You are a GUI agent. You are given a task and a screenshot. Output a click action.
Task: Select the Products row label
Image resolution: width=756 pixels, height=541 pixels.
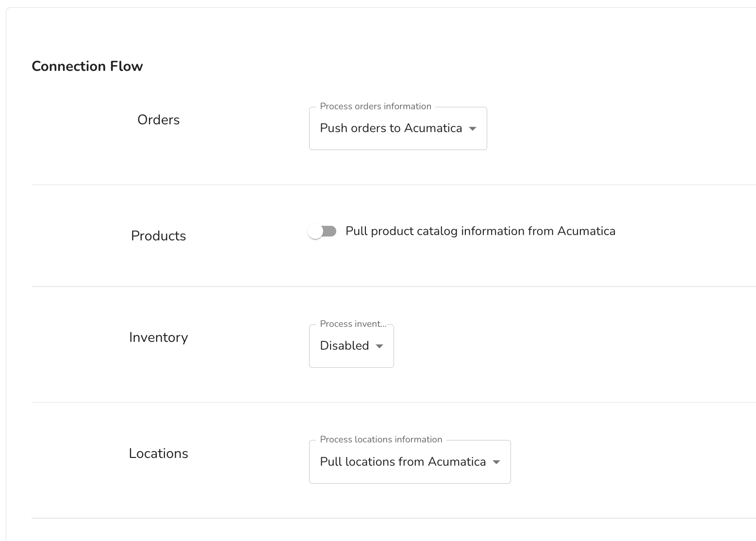coord(159,236)
